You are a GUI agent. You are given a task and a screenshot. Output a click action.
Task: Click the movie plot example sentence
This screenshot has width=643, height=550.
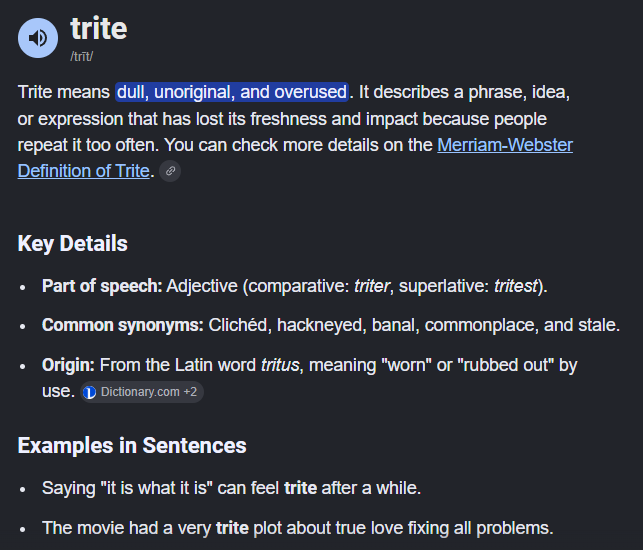pos(297,528)
